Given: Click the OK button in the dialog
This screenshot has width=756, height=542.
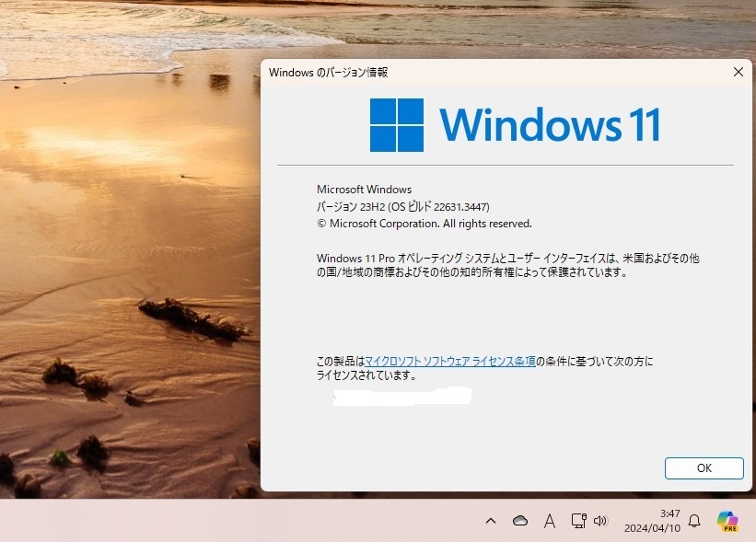Looking at the screenshot, I should tap(704, 467).
